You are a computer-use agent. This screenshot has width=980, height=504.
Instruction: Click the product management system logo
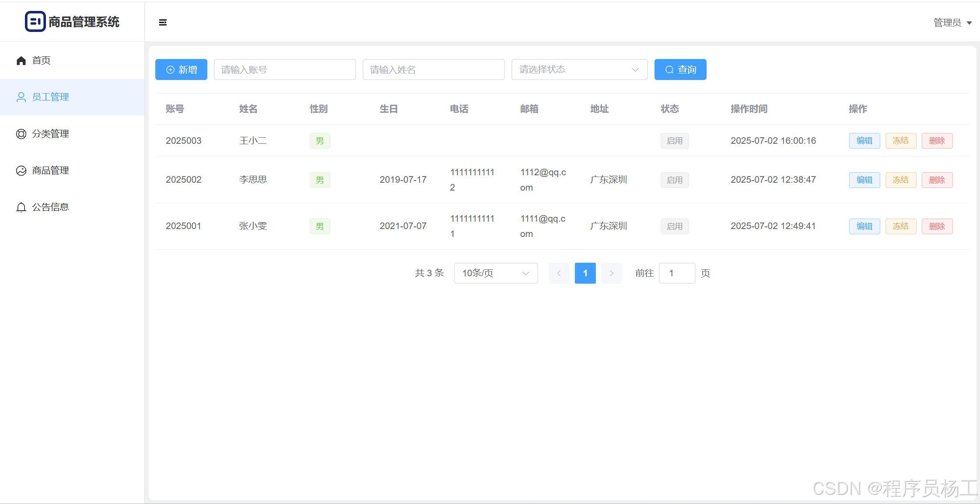click(35, 21)
